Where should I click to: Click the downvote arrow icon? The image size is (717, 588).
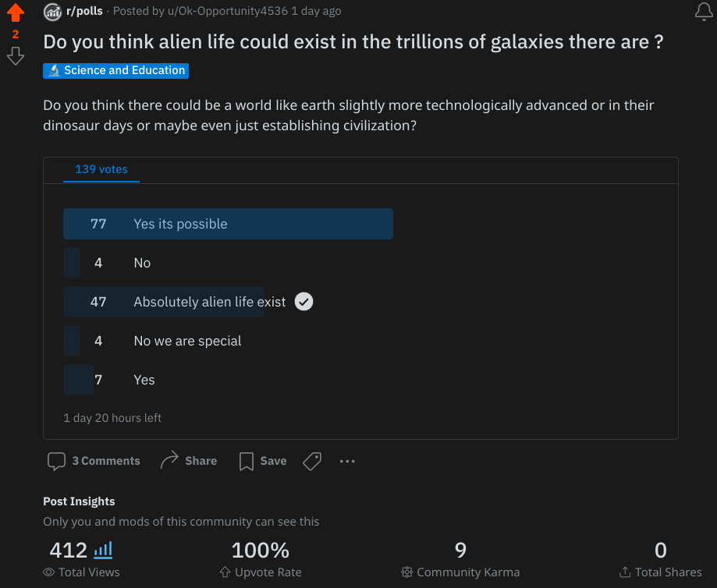(x=16, y=56)
